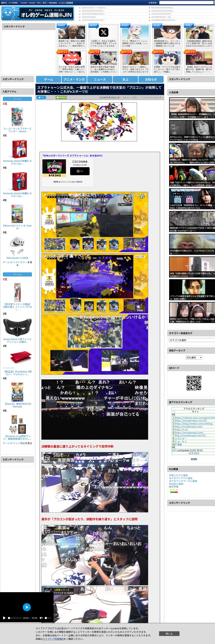Open the ニコニコ生放送 top bar link
215x644 pixels.
[x=66, y=3]
